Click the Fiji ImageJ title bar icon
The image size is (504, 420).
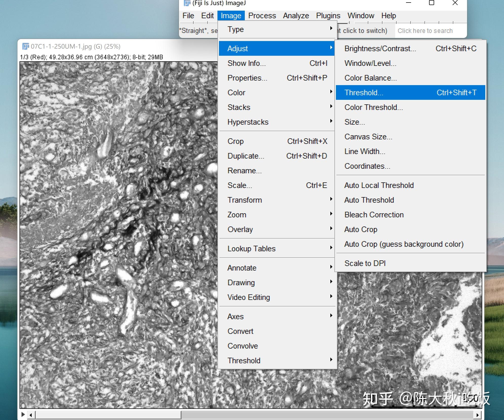(x=187, y=3)
